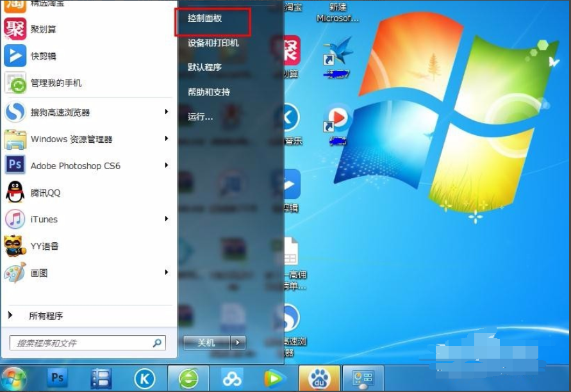This screenshot has width=571, height=392.
Task: Expand 所有程序 (All Programs)
Action: click(x=45, y=315)
